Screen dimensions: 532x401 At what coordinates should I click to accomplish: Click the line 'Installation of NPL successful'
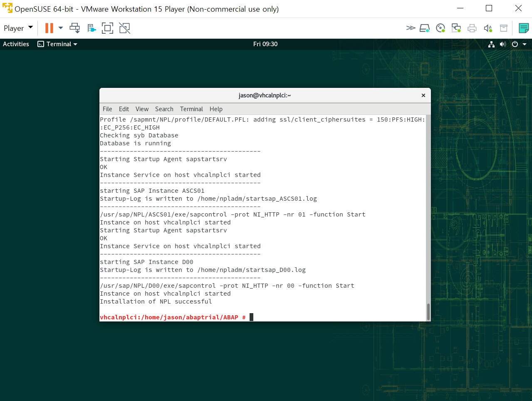(x=156, y=301)
